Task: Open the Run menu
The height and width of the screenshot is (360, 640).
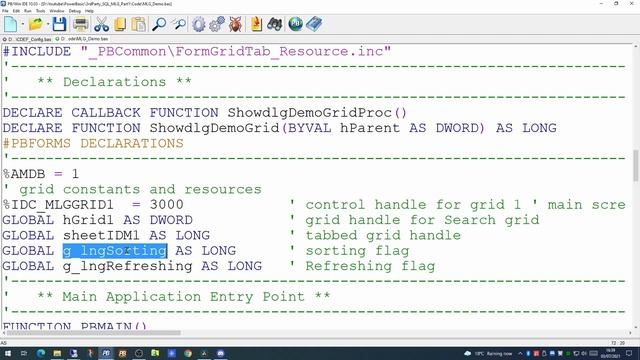Action: pos(28,11)
